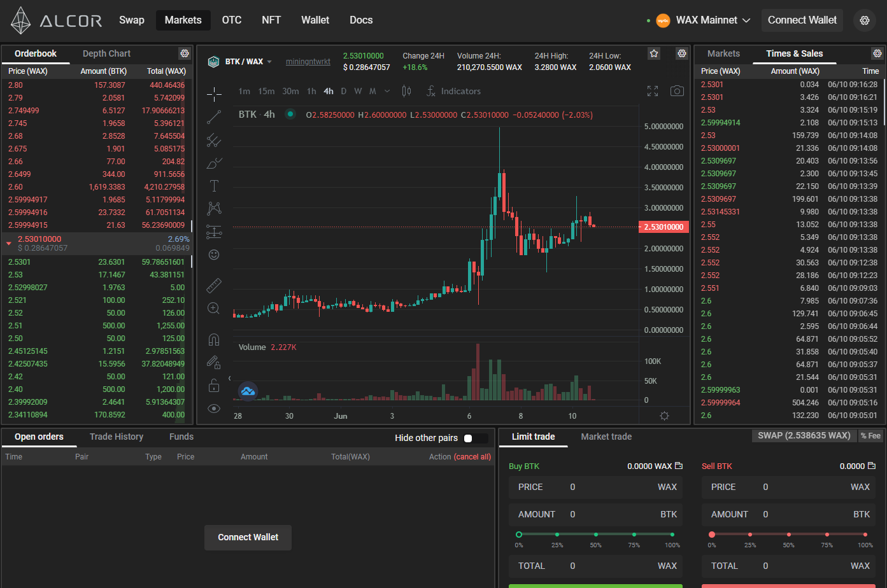Switch to the Funds tab
The image size is (887, 588).
(x=181, y=437)
